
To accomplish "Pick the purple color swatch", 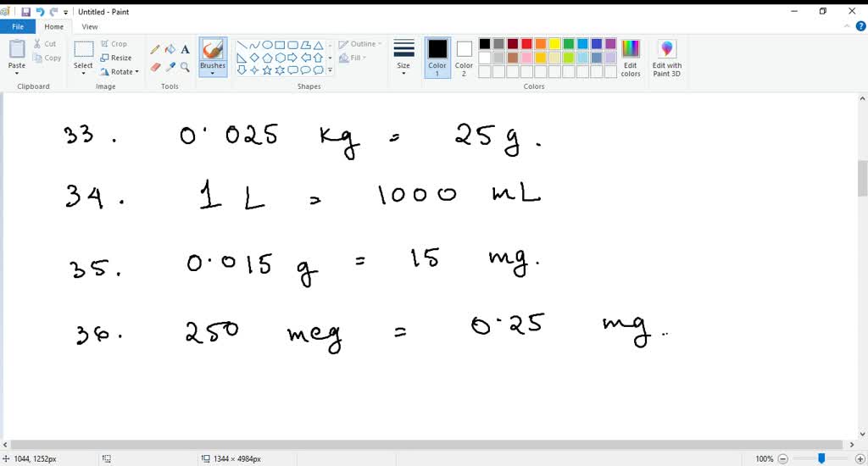I will [x=610, y=44].
